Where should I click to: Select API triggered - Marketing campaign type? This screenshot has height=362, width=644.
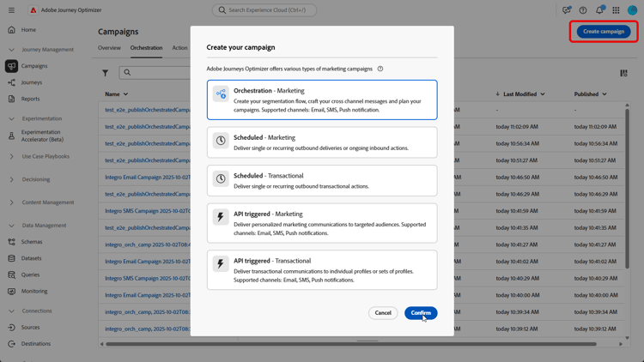click(x=322, y=223)
